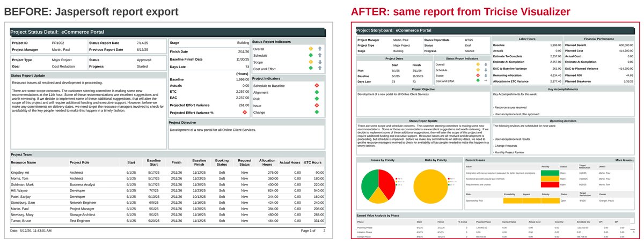Click the Issues by Priority pie chart

379,185
